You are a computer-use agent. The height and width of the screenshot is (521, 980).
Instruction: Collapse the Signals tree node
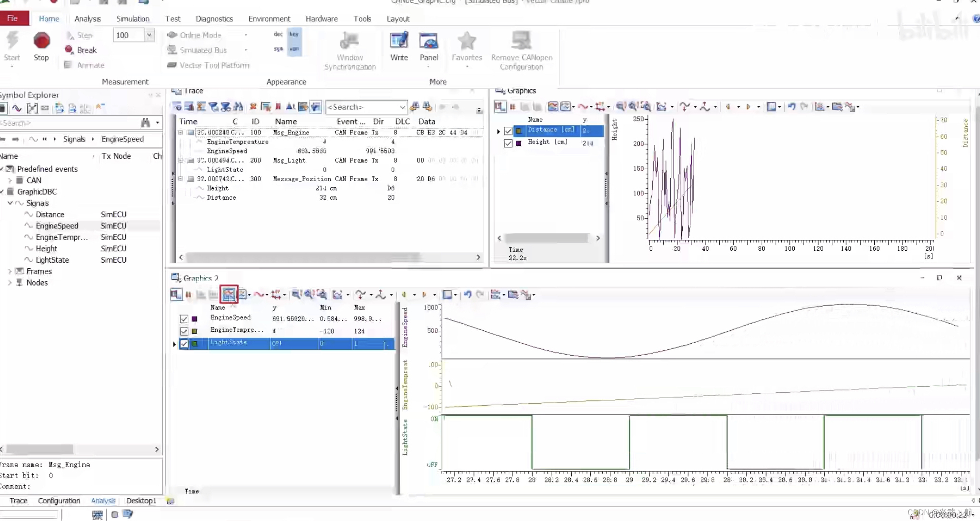click(10, 203)
